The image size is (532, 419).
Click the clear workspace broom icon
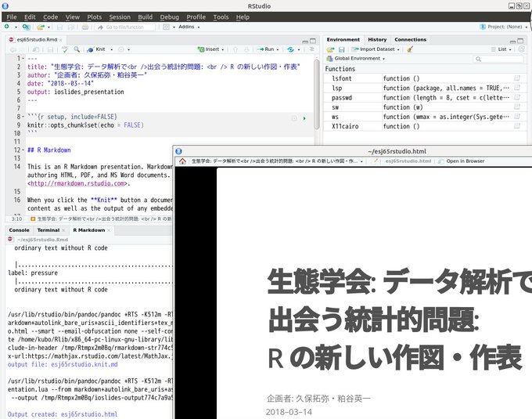pyautogui.click(x=410, y=49)
